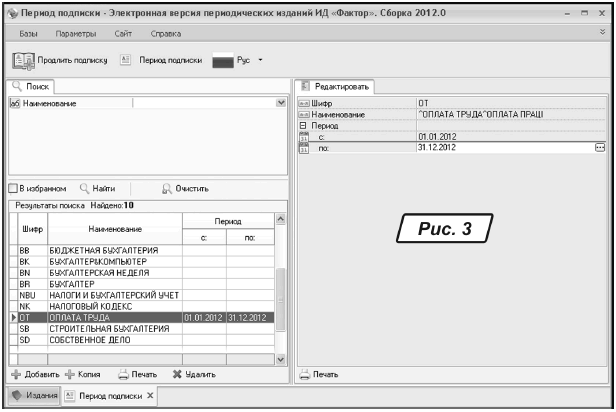The width and height of the screenshot is (616, 412).
Task: Click the right panel Печать printer icon
Action: click(305, 374)
